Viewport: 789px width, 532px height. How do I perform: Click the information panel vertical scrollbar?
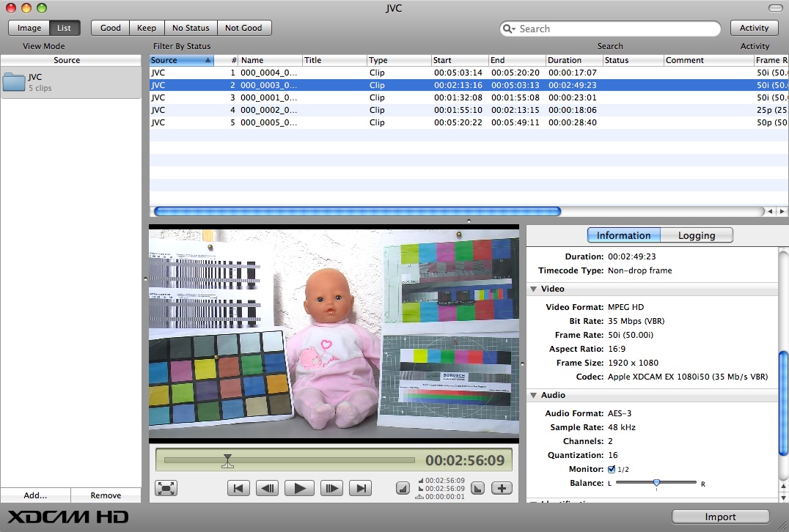pyautogui.click(x=783, y=403)
